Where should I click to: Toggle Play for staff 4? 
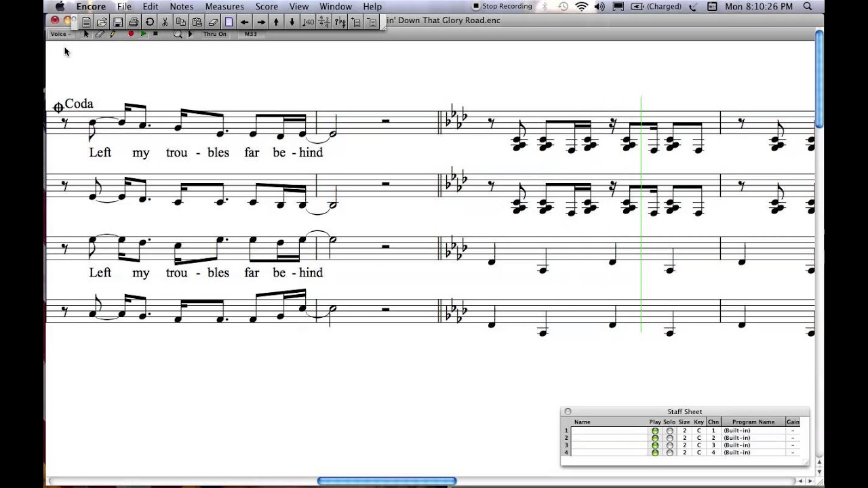click(x=655, y=453)
